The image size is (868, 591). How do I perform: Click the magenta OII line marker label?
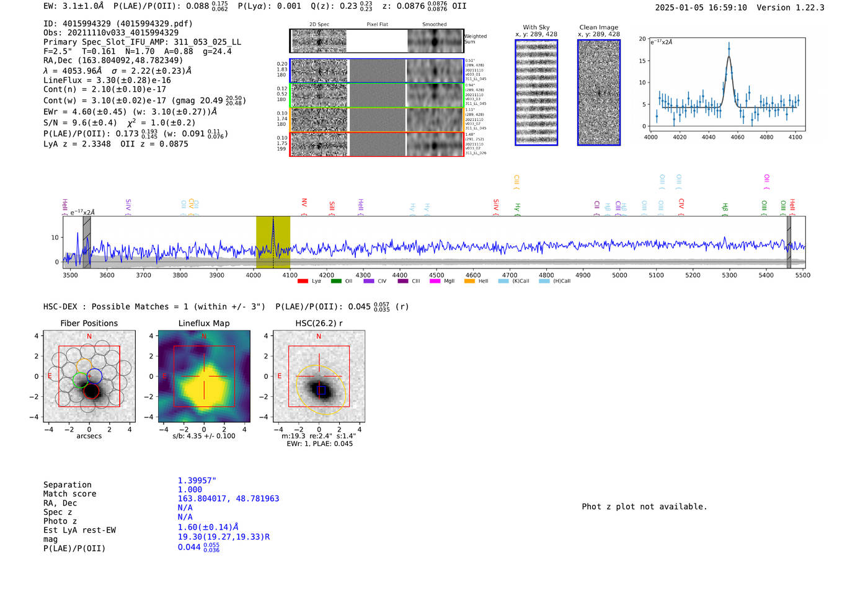767,181
